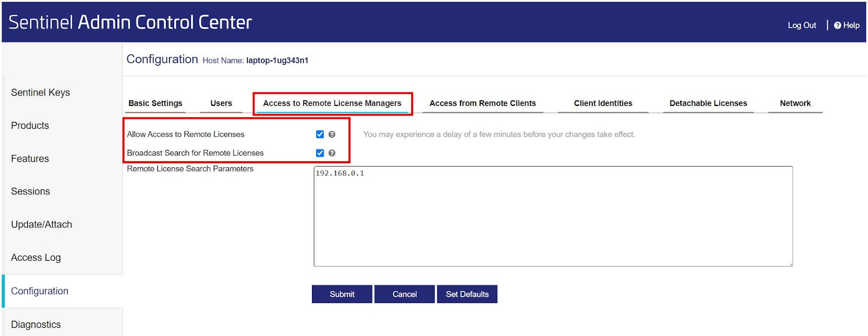Screen dimensions: 868x336
Task: Click help icon beside Allow Access to Remote Licenses
Action: (331, 134)
